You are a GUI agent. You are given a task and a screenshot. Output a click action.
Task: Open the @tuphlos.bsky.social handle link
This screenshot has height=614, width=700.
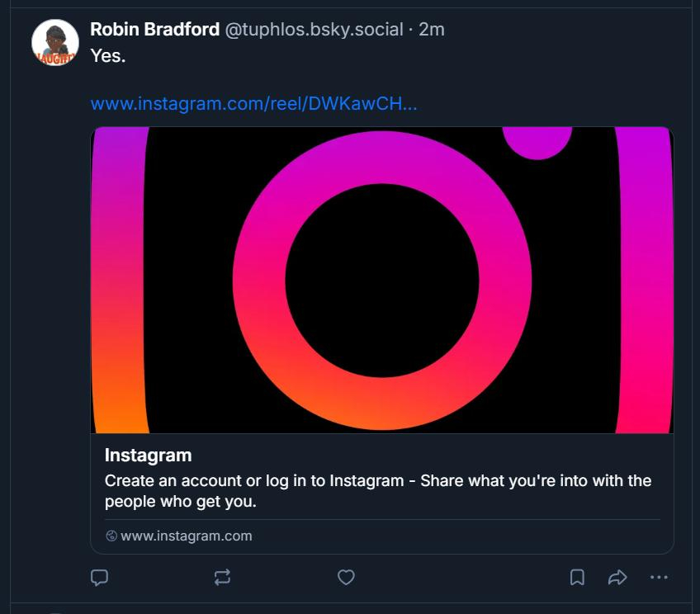(x=314, y=30)
